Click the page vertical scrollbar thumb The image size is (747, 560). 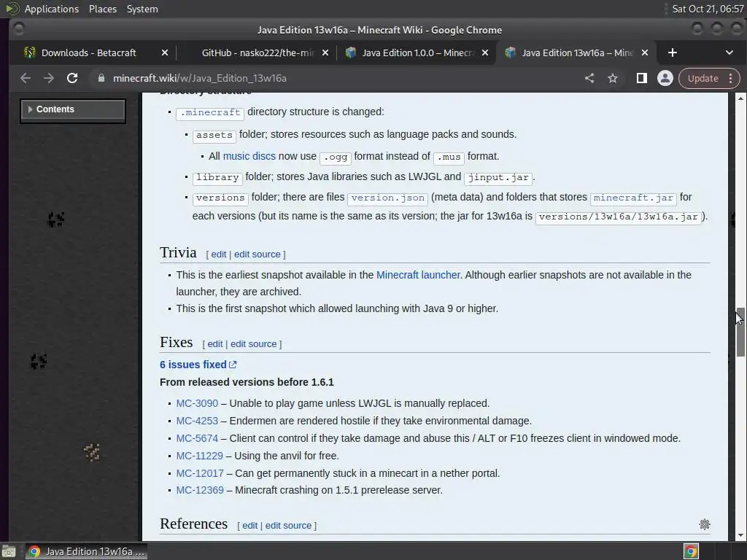(x=740, y=332)
